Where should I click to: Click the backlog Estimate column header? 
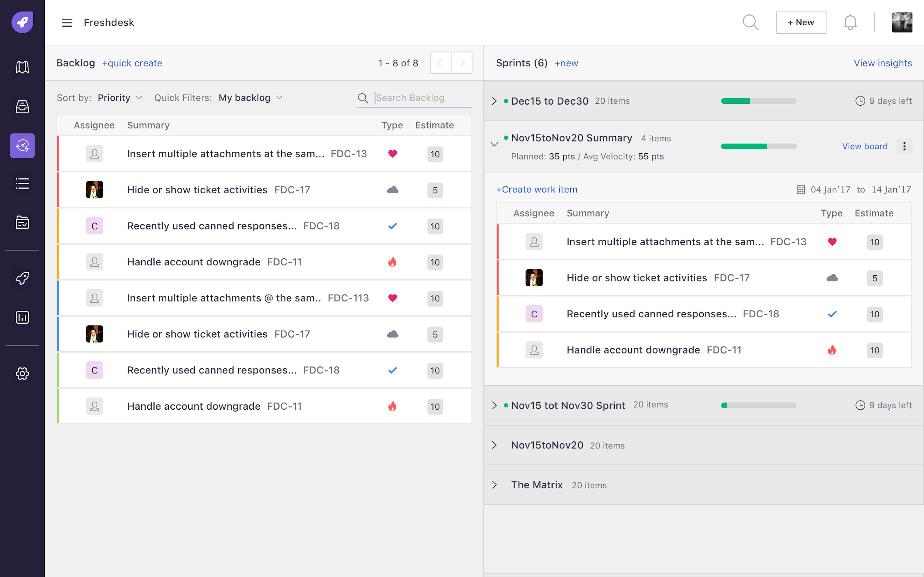435,125
